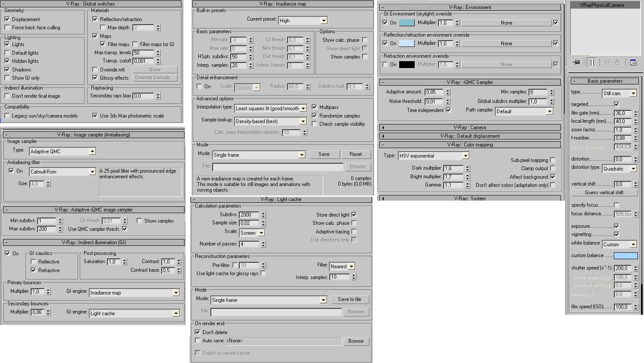Pick the GI Environment skylight color swatch

406,23
